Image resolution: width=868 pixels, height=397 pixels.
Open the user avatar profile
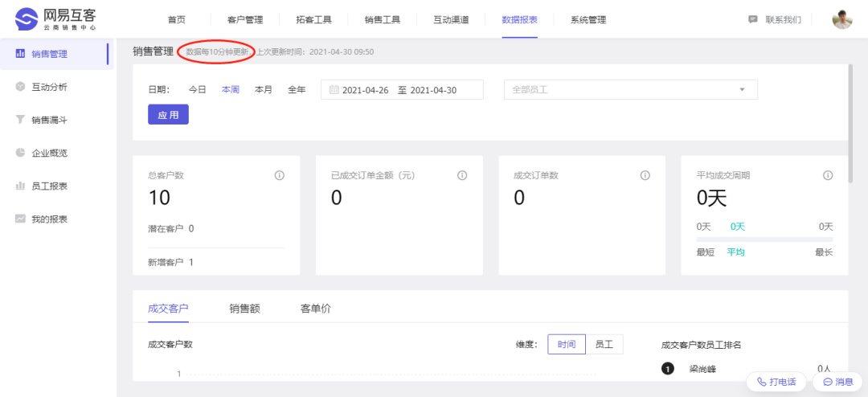[x=842, y=19]
